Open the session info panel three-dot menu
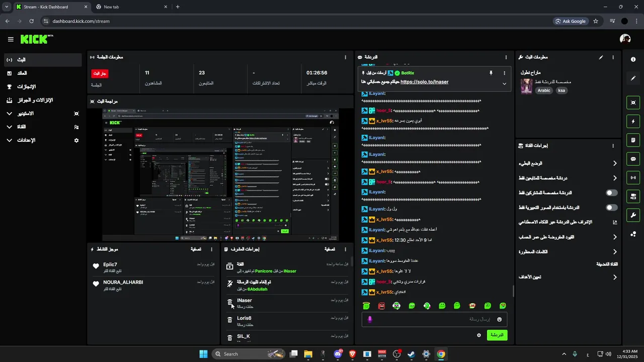644x362 pixels. click(x=345, y=57)
